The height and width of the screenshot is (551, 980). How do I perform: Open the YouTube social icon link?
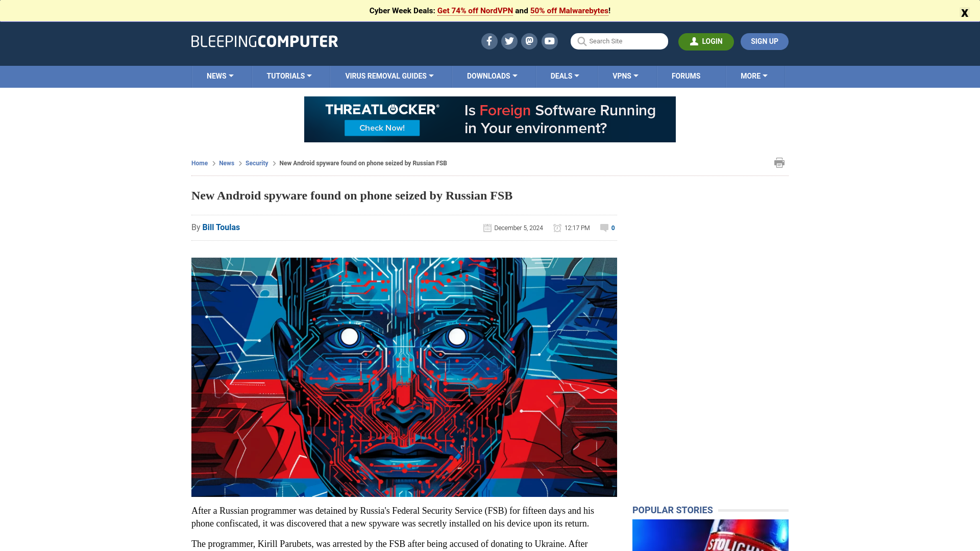coord(549,41)
